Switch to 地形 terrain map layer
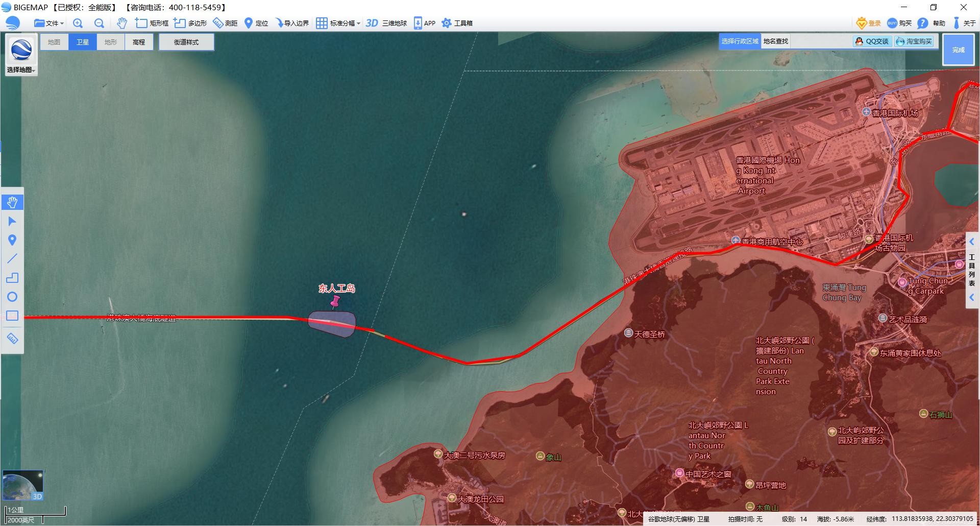The image size is (980, 526). pos(111,42)
